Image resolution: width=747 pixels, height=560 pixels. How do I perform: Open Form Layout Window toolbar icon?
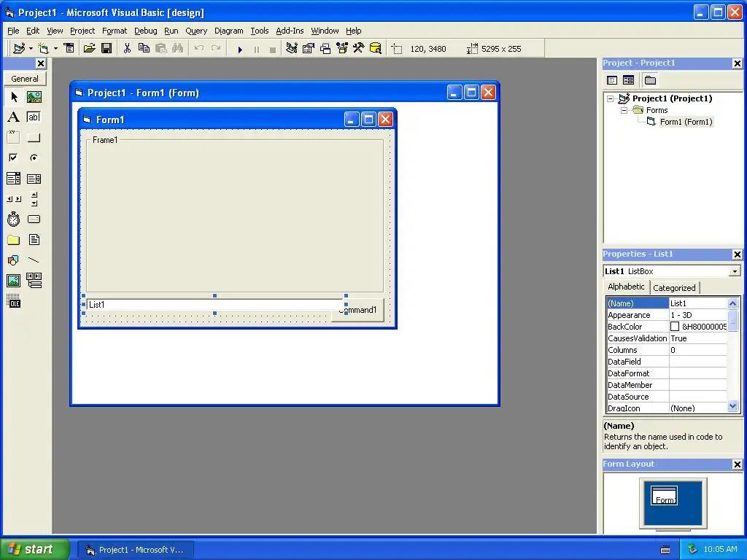click(325, 49)
